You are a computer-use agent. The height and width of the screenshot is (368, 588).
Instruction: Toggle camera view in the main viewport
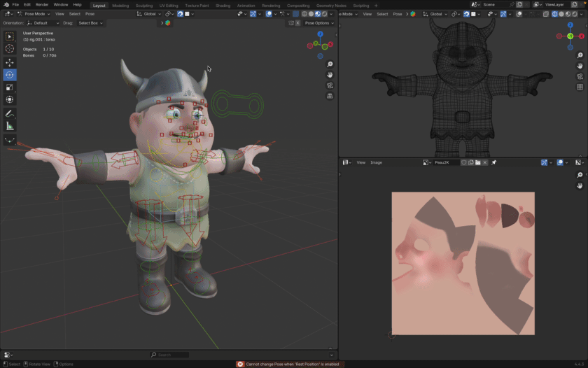pyautogui.click(x=330, y=85)
